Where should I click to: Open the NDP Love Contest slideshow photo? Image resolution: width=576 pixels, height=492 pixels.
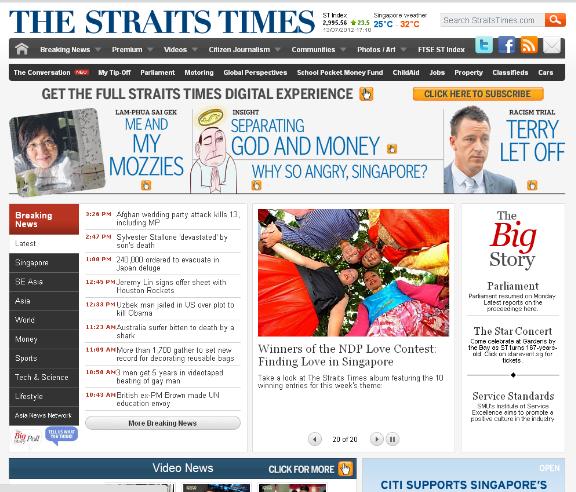point(353,273)
